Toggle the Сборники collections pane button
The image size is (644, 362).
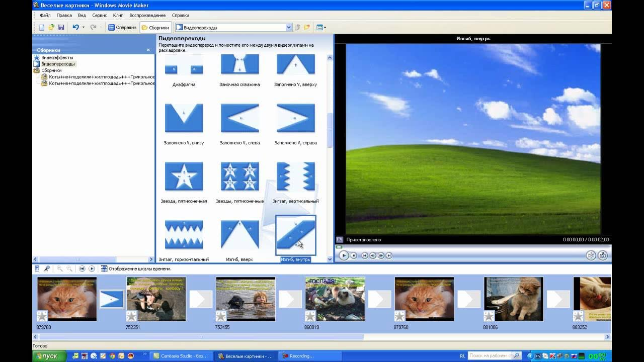(x=155, y=28)
